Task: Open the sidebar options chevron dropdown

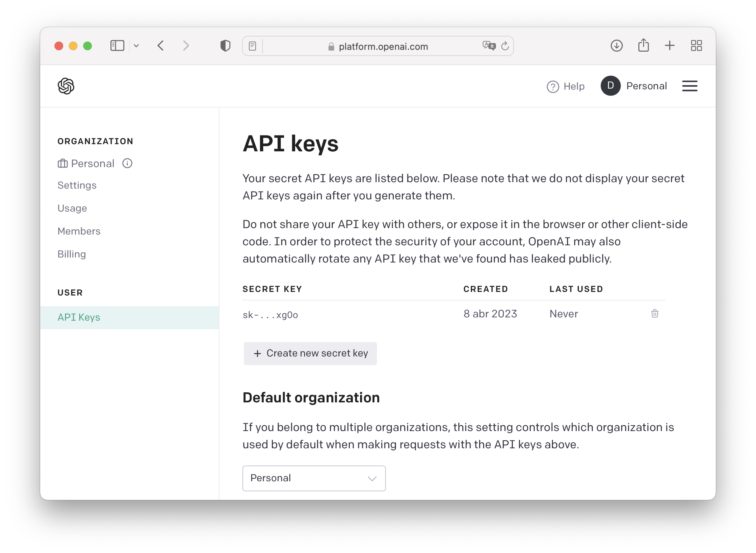Action: 136,46
